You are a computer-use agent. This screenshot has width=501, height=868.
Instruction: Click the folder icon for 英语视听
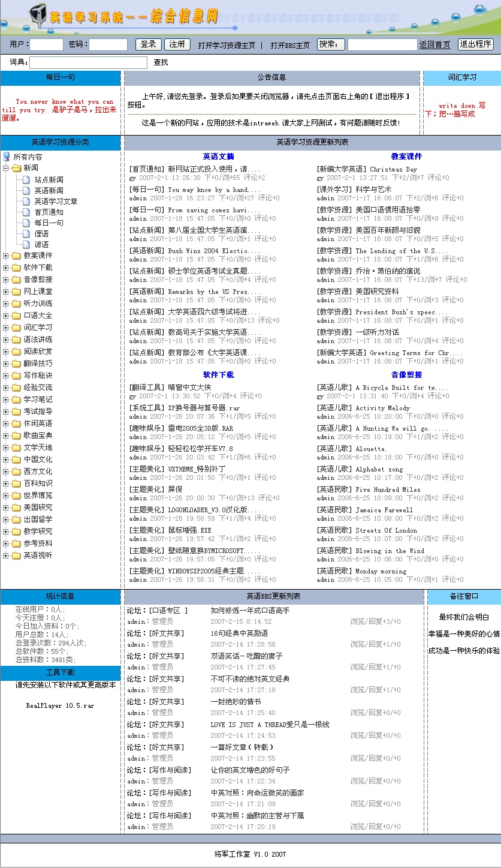point(16,555)
